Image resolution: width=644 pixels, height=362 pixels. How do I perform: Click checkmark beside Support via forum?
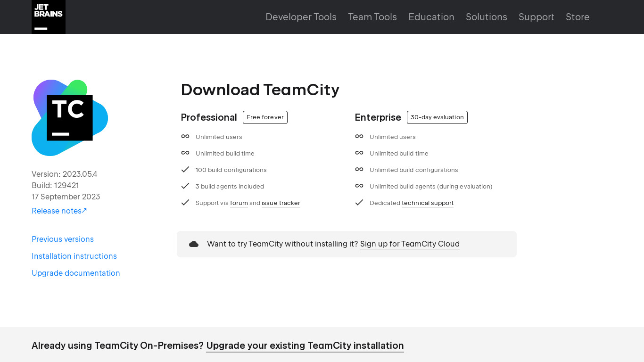click(185, 202)
